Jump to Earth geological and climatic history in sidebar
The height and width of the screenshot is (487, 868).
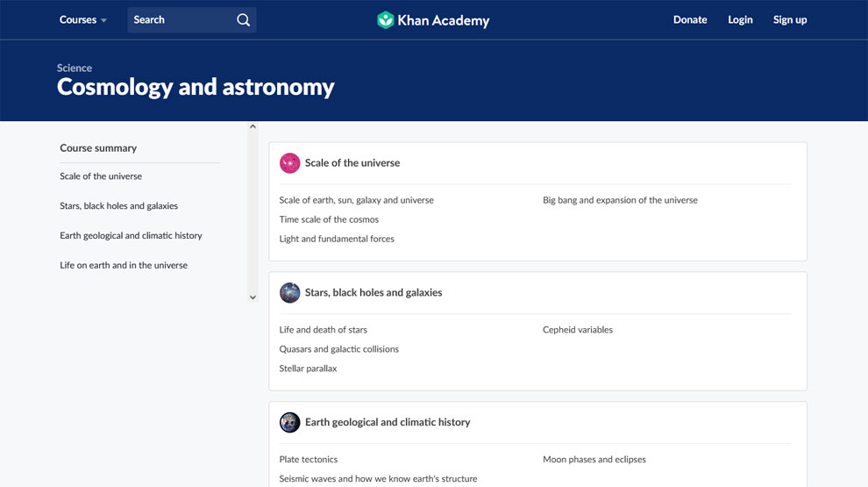(131, 235)
